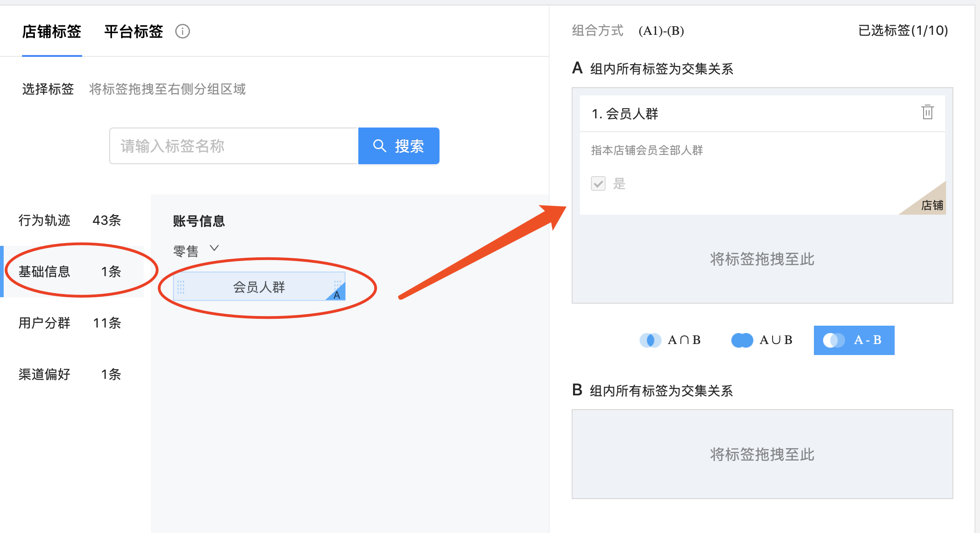
Task: Click the info icon beside 平台标签
Action: (183, 31)
